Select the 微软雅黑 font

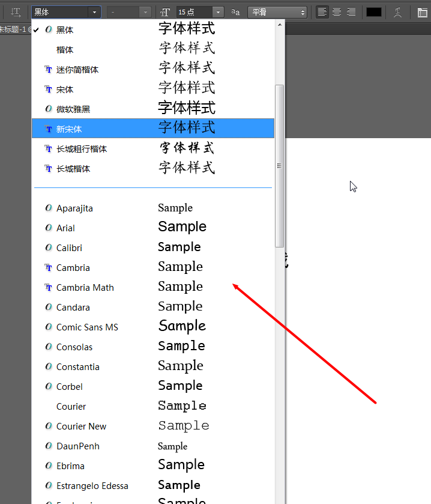point(153,109)
